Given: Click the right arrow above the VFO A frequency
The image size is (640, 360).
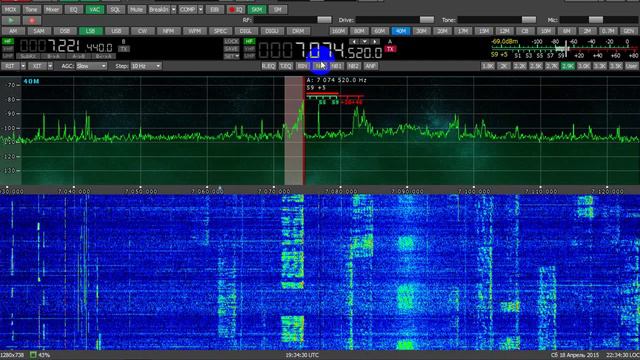Looking at the screenshot, I should (375, 42).
